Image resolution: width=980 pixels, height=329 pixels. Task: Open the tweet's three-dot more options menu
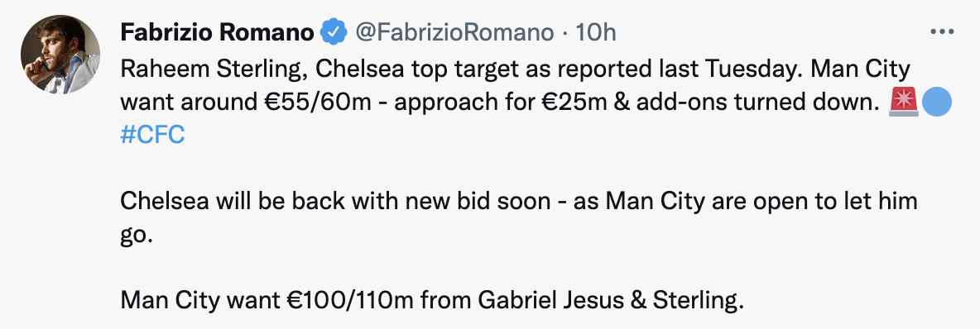(942, 32)
